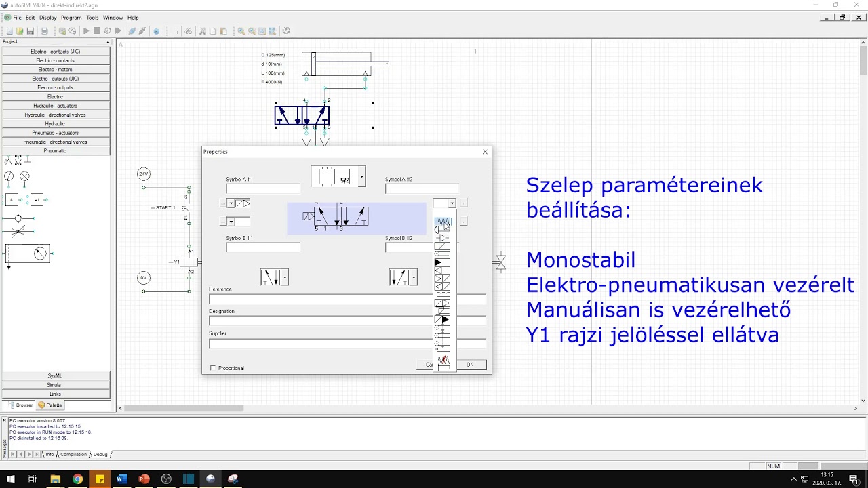The image size is (868, 488).
Task: Pick the AND logic valve symbol in palette
Action: (11, 199)
